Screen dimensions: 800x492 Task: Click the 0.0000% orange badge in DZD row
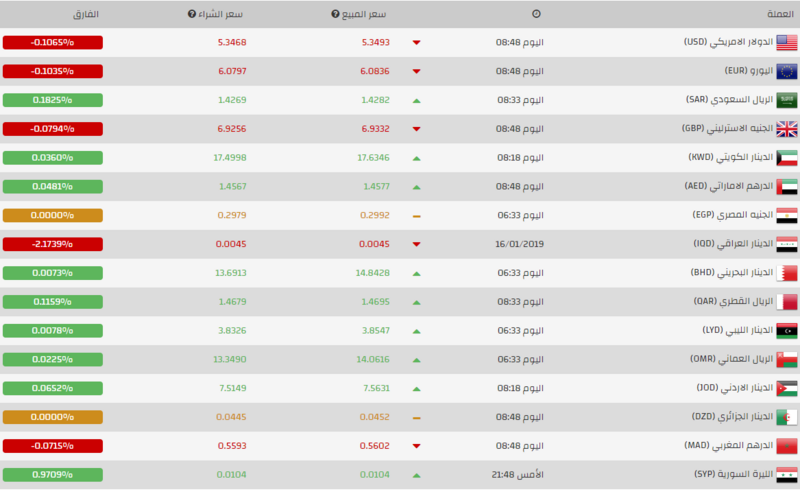tap(53, 417)
